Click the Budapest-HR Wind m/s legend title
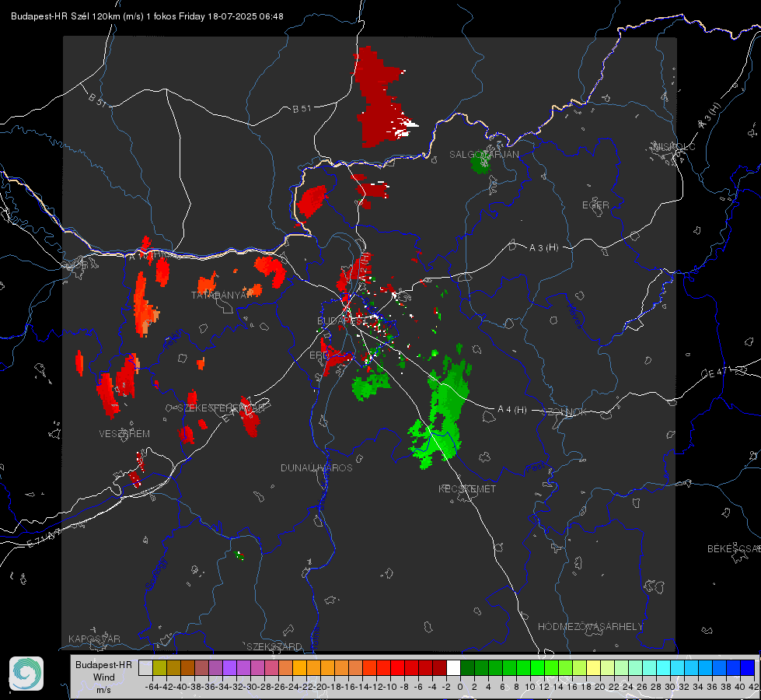The width and height of the screenshot is (761, 700). [x=104, y=677]
